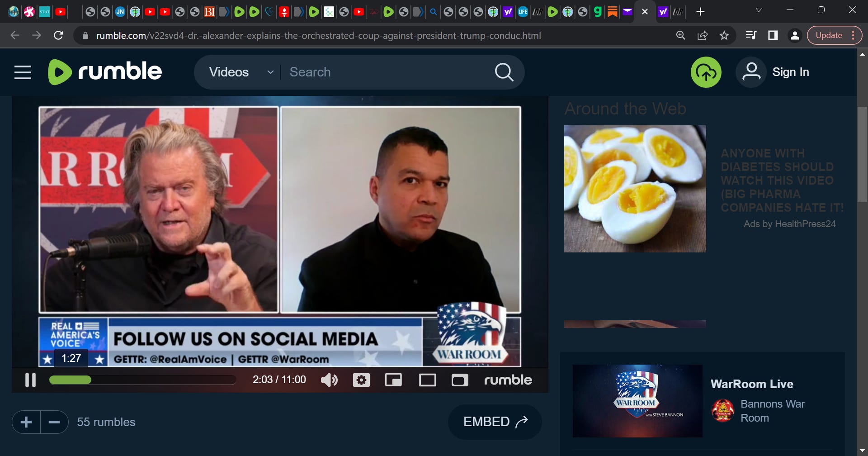Open the browser media control icon
The height and width of the screenshot is (456, 868).
point(751,35)
